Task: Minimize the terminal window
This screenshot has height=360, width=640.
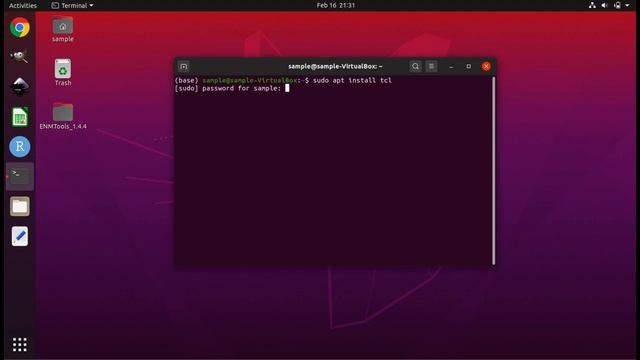Action: point(451,66)
